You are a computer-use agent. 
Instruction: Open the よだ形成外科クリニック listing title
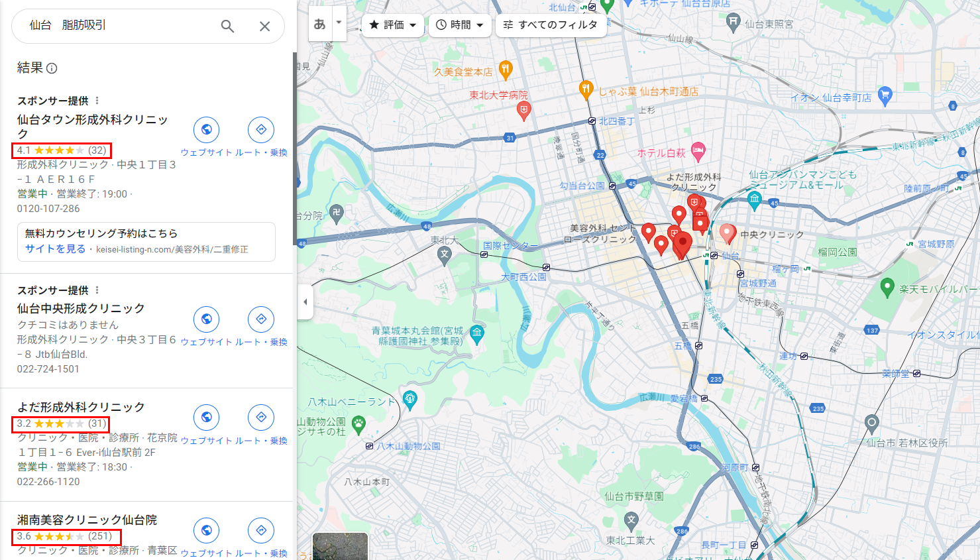81,408
